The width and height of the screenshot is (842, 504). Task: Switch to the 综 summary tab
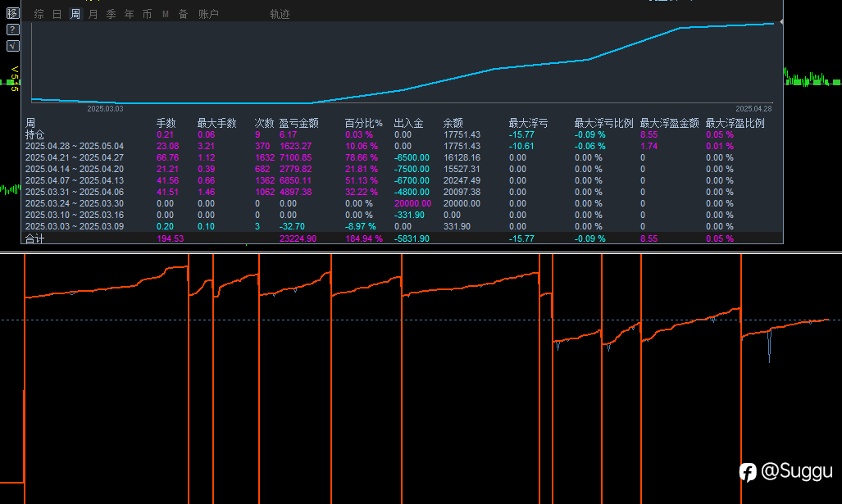[39, 14]
